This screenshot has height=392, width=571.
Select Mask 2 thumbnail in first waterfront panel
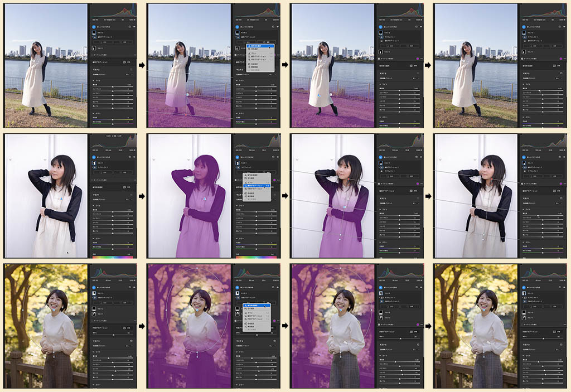point(94,32)
